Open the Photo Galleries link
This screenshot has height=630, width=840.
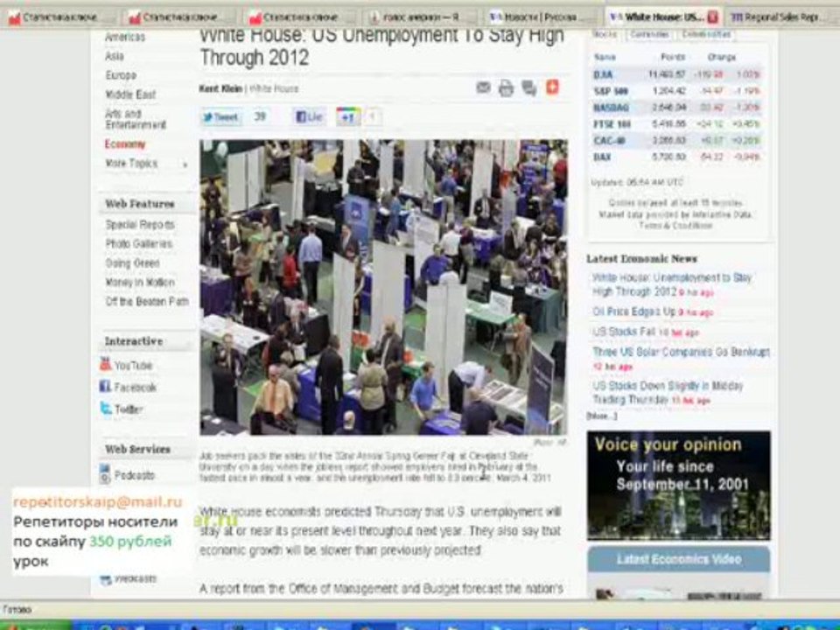(139, 244)
